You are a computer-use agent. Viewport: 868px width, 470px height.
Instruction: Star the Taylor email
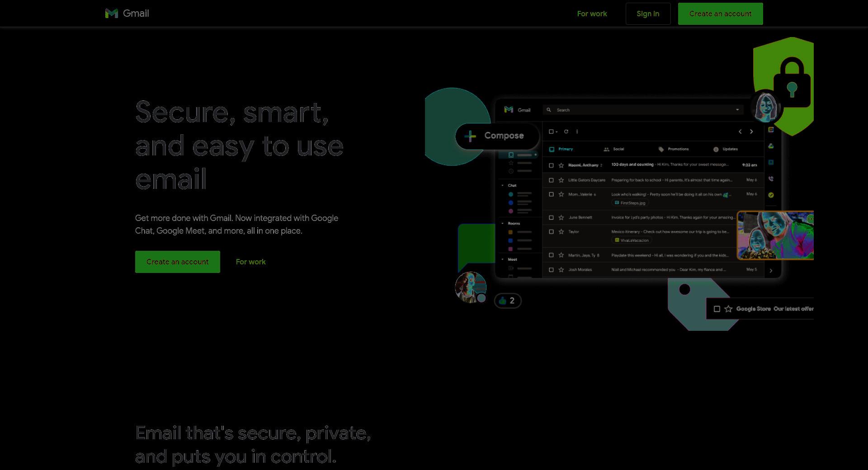point(561,232)
